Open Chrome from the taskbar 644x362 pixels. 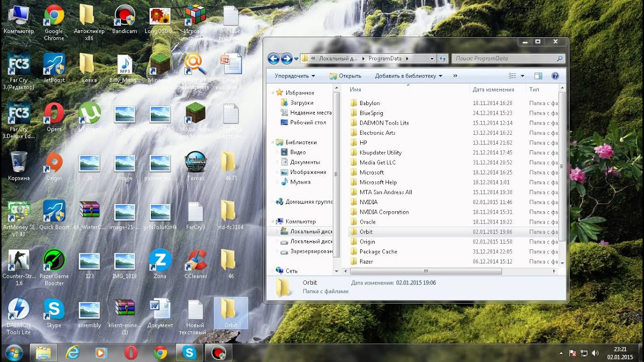coord(160,353)
